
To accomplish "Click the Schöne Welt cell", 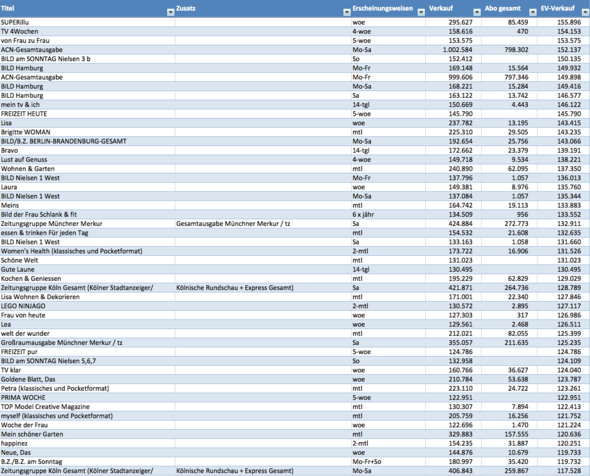I will [87, 260].
